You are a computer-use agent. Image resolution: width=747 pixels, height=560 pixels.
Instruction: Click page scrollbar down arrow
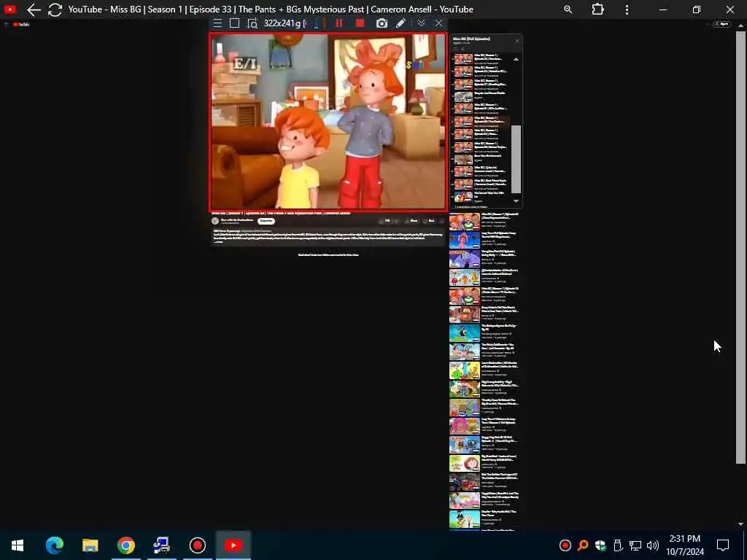point(740,524)
